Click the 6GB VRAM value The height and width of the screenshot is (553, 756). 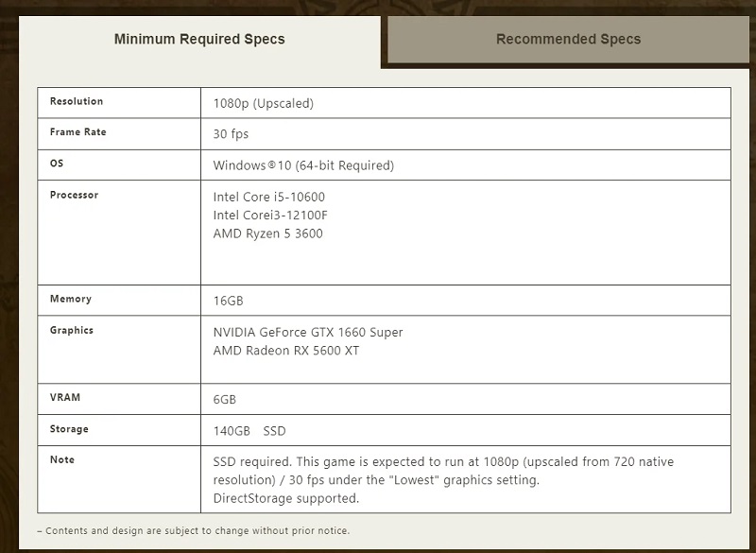pos(225,400)
